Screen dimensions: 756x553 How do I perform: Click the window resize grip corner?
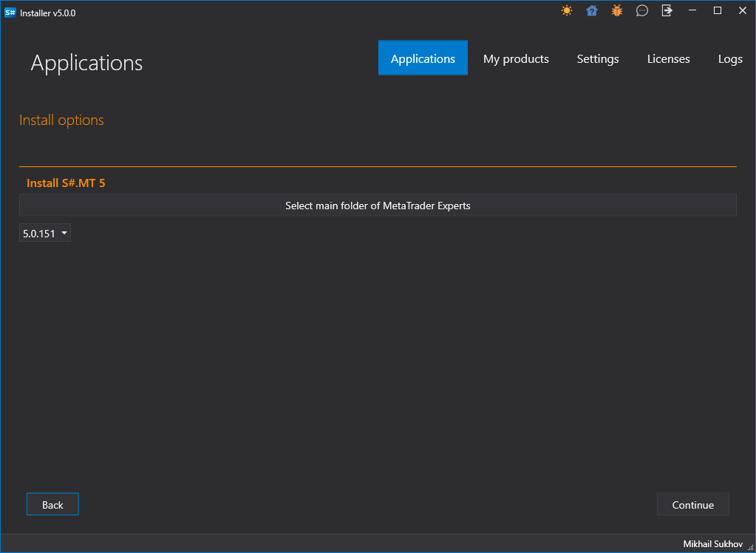(x=750, y=546)
